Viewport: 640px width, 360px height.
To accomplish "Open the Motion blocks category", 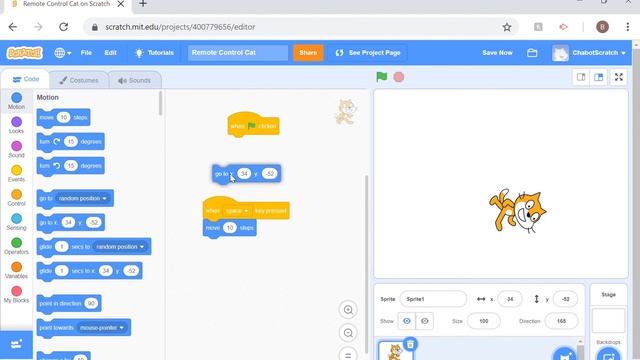I will tap(16, 101).
